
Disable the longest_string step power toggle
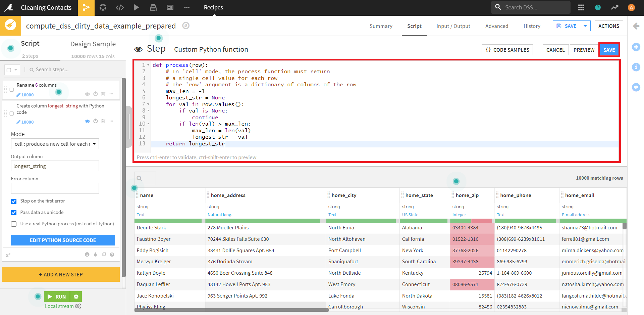click(x=96, y=121)
